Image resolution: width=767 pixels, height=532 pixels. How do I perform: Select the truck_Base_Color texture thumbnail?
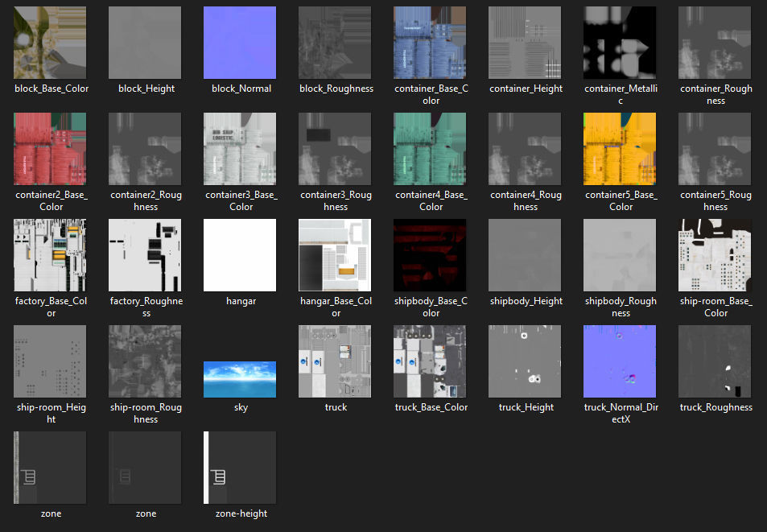(430, 361)
